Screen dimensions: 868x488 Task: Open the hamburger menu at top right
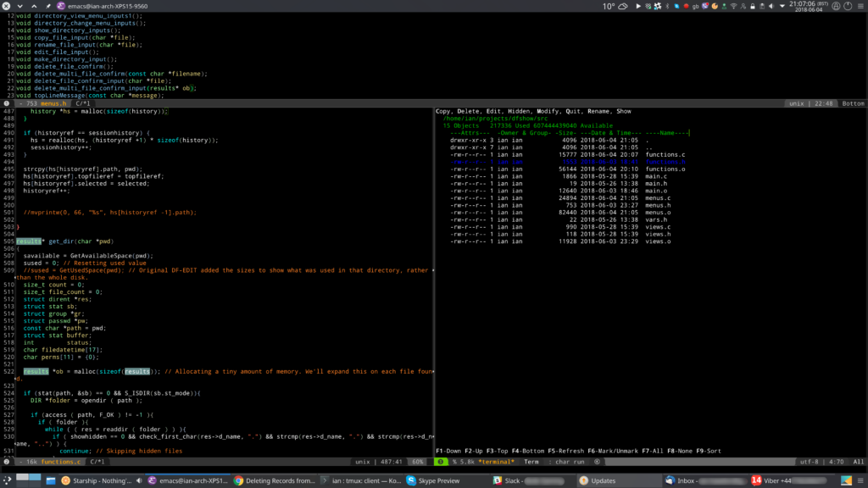(x=860, y=8)
